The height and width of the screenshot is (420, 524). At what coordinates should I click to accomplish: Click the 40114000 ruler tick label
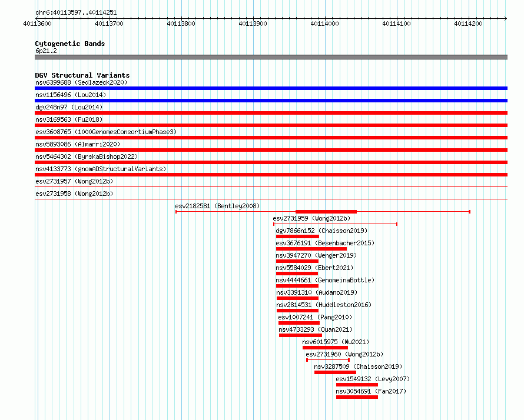point(325,24)
